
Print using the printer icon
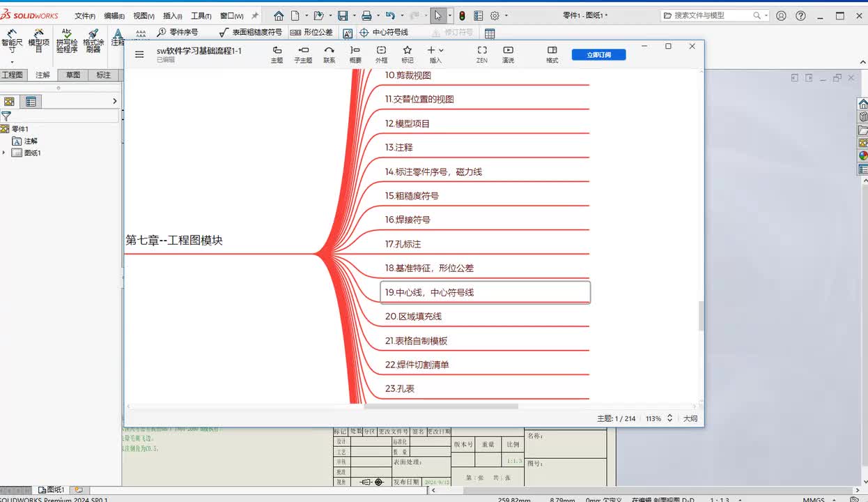pyautogui.click(x=366, y=15)
